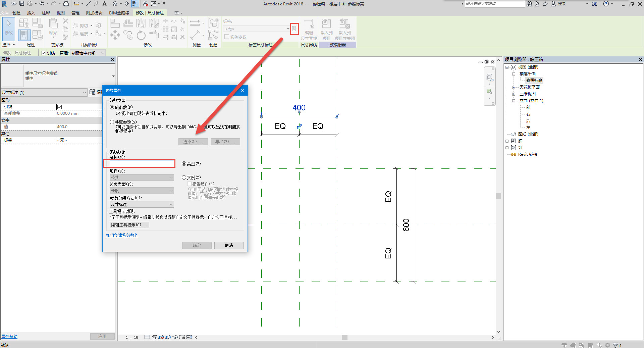Open the wall reference preference dropdown (参照墙中心线)
Viewport: 644px width, 348px height.
(x=88, y=53)
